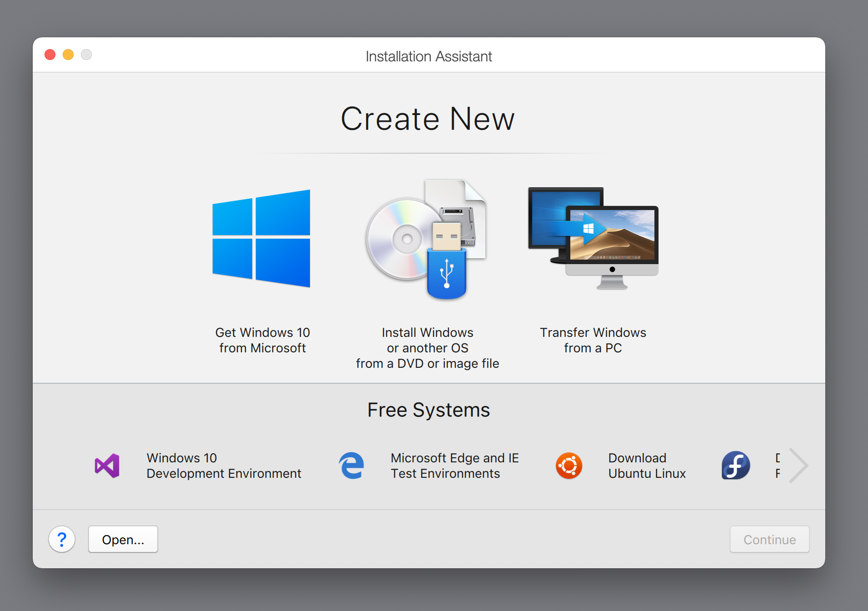Choose the DVD and USB install icon
This screenshot has width=868, height=611.
coord(426,239)
